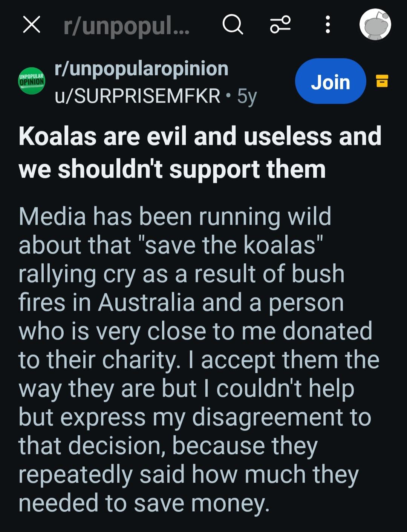Image resolution: width=407 pixels, height=532 pixels.
Task: Open search with the magnifying glass icon
Action: [233, 25]
